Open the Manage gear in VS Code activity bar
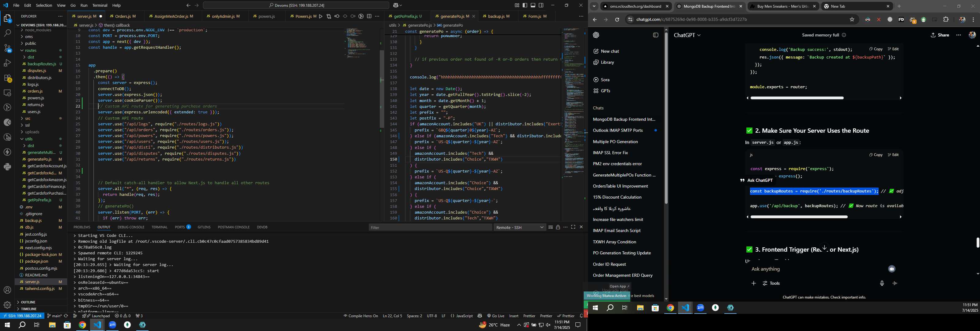 click(x=7, y=305)
